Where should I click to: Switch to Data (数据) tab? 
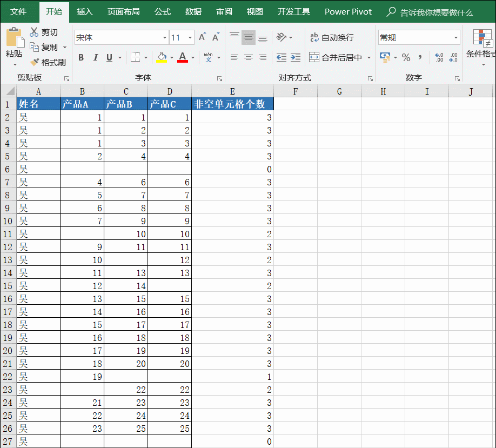(x=193, y=12)
